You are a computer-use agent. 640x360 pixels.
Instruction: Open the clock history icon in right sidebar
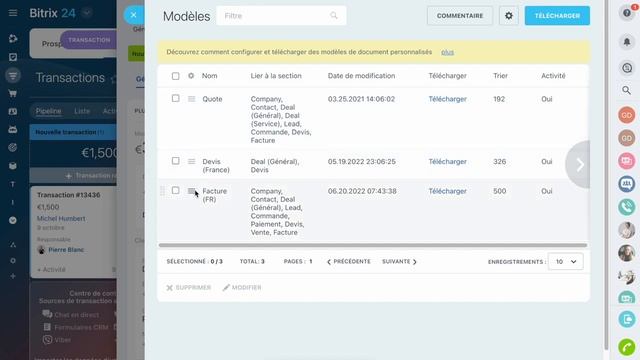[x=627, y=68]
